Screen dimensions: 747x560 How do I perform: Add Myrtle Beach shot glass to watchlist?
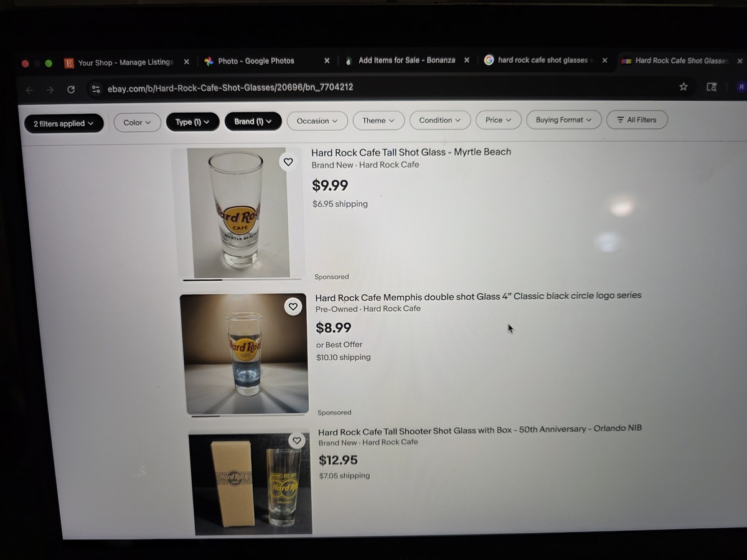(x=288, y=162)
